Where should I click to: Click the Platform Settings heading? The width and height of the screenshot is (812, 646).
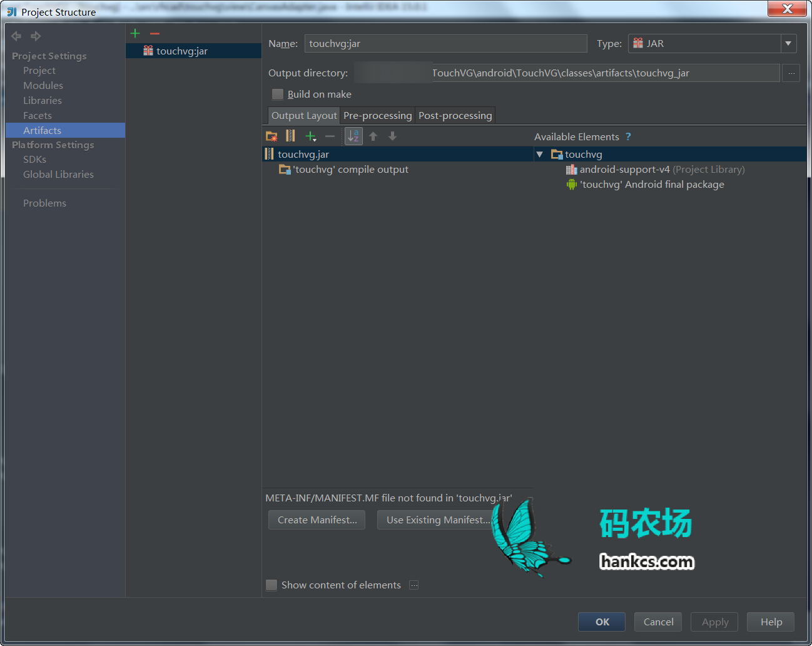point(53,145)
